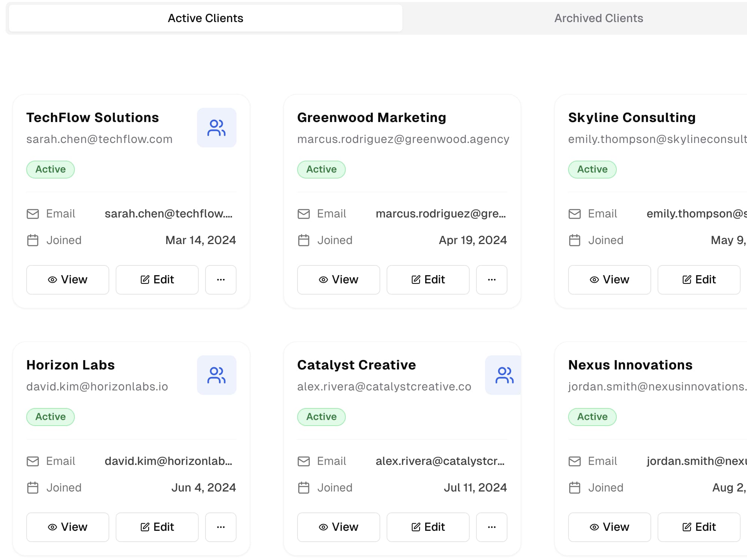This screenshot has width=747, height=560.
Task: View TechFlow Solutions client details
Action: click(x=68, y=280)
